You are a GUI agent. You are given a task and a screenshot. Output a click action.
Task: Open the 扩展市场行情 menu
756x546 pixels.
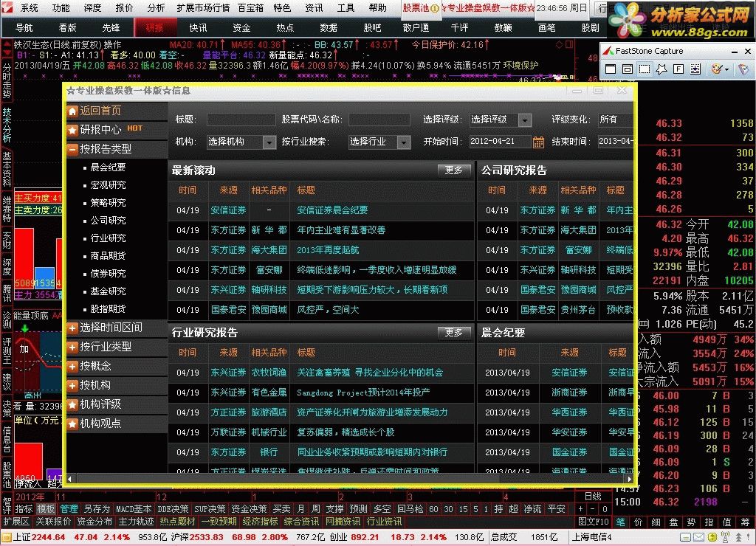pos(203,7)
